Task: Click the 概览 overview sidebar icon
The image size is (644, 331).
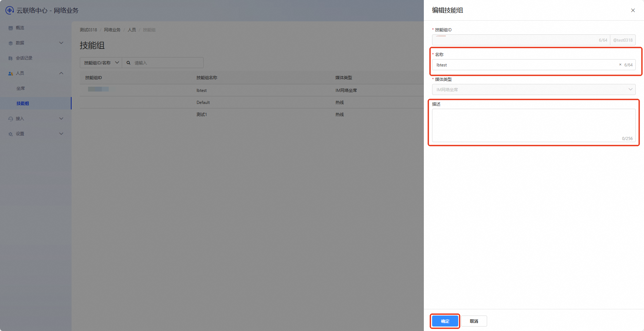Action: click(x=11, y=28)
